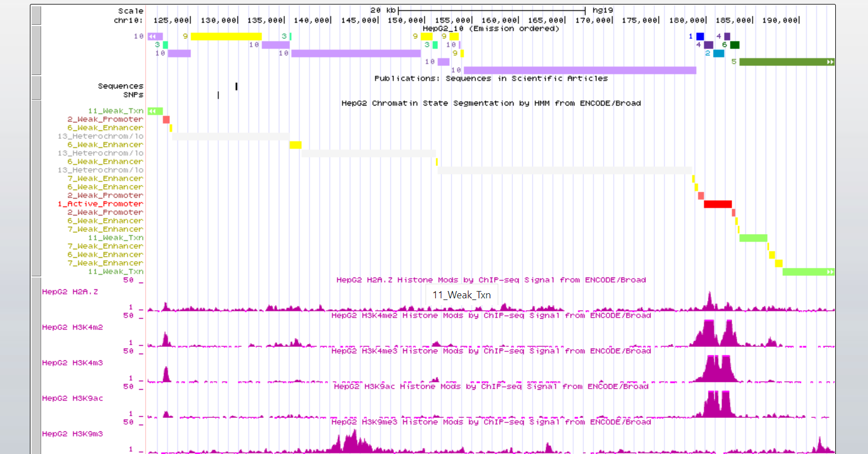Click the red 1_Active_Promoter segment

pyautogui.click(x=717, y=204)
